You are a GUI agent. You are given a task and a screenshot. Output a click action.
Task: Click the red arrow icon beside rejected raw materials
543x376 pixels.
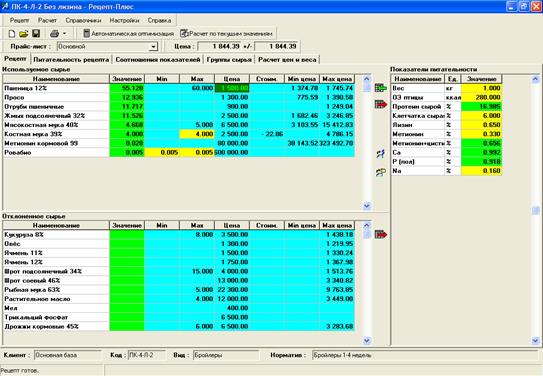[x=381, y=234]
